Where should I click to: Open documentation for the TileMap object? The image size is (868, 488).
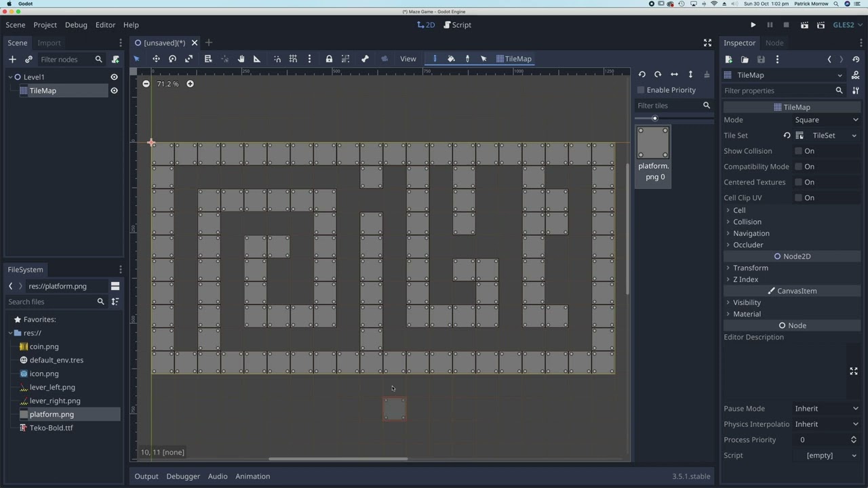point(856,75)
